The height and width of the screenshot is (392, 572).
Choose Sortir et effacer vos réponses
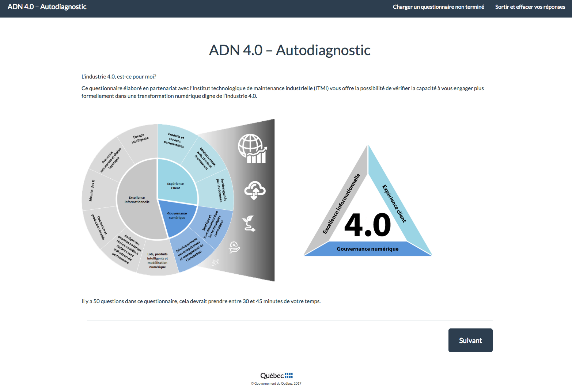[530, 7]
